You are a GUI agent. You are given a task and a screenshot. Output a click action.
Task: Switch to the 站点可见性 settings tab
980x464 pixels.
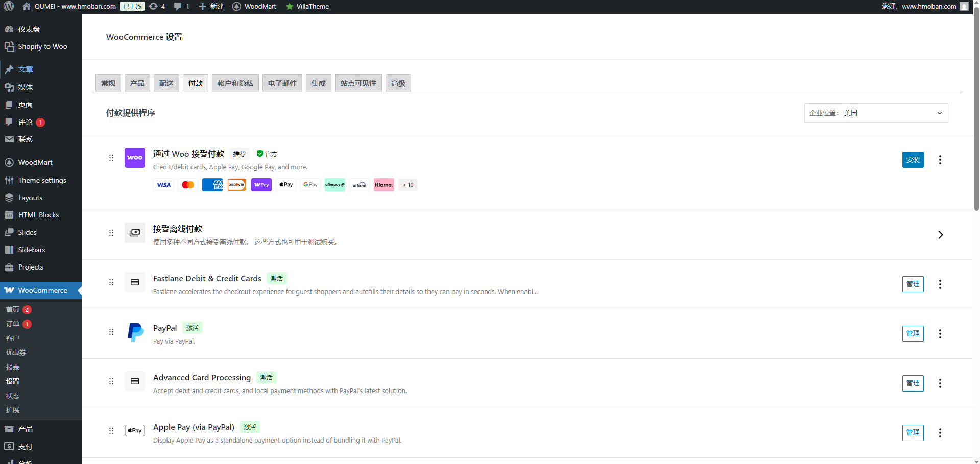click(x=358, y=83)
